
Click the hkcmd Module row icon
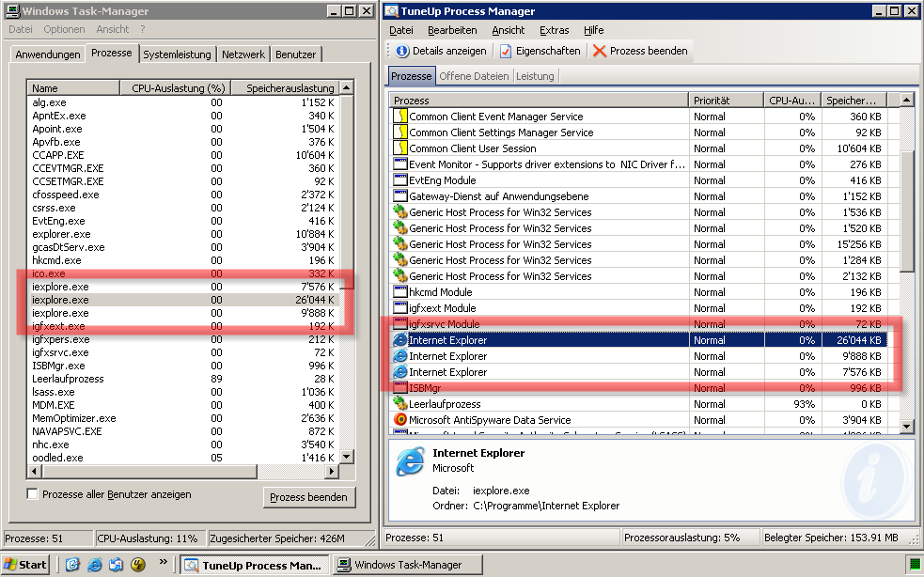tap(400, 291)
